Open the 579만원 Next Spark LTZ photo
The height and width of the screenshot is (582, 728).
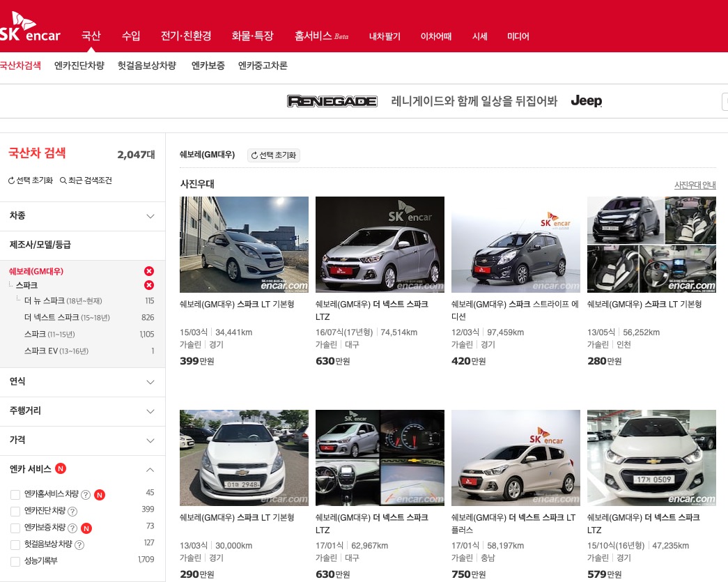[x=651, y=457]
